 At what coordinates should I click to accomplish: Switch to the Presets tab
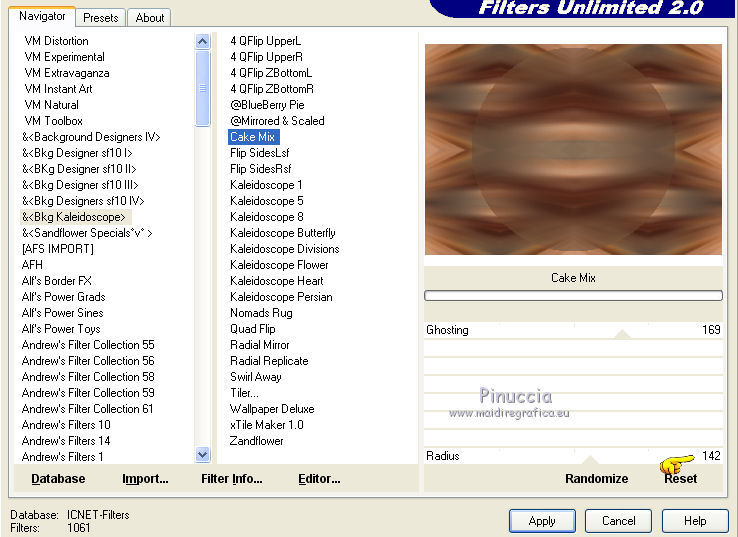[100, 18]
